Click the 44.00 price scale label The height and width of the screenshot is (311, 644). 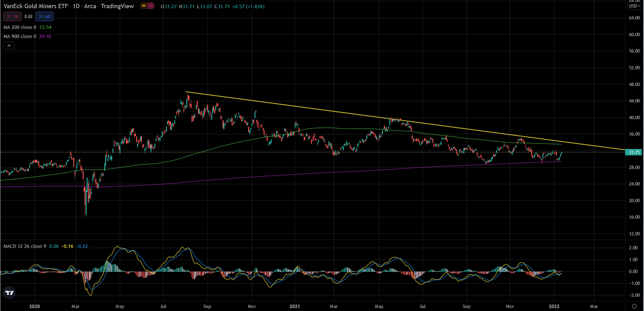click(x=634, y=101)
